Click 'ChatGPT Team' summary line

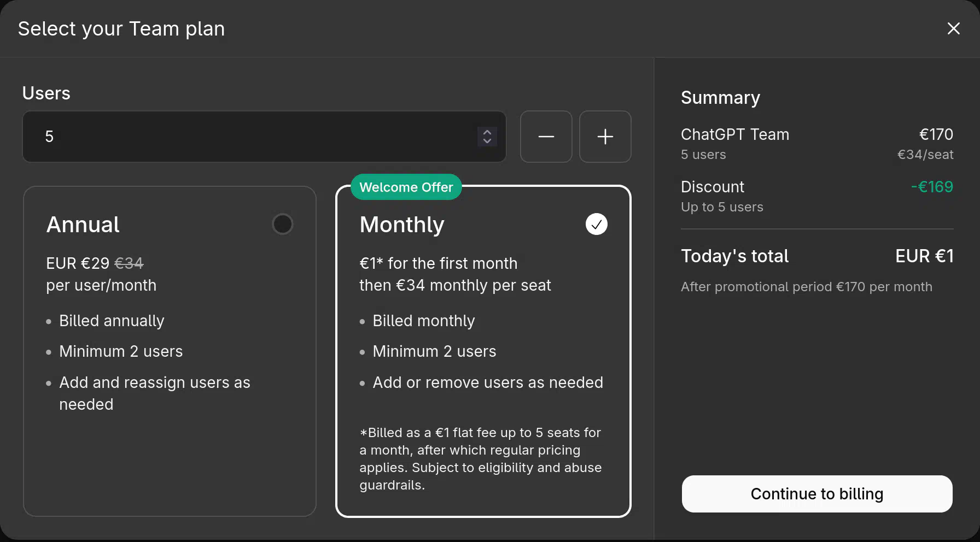735,134
